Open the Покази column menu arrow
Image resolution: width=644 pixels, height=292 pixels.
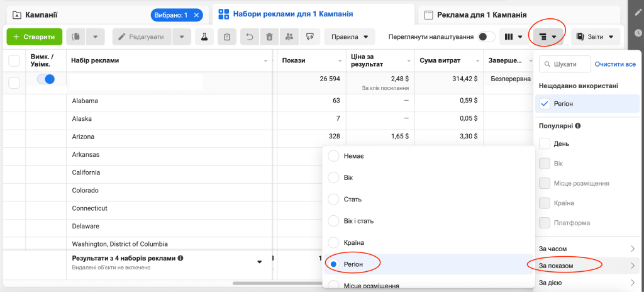coord(340,61)
